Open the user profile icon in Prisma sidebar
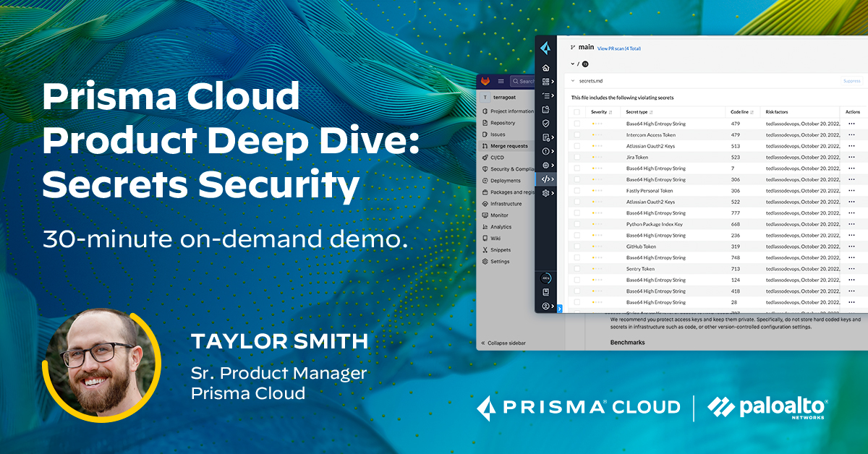868x454 pixels. pos(545,307)
